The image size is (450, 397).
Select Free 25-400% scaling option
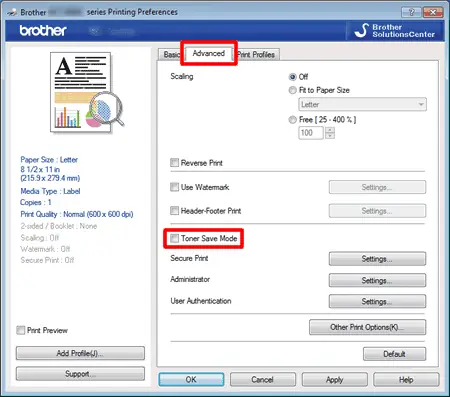[292, 120]
